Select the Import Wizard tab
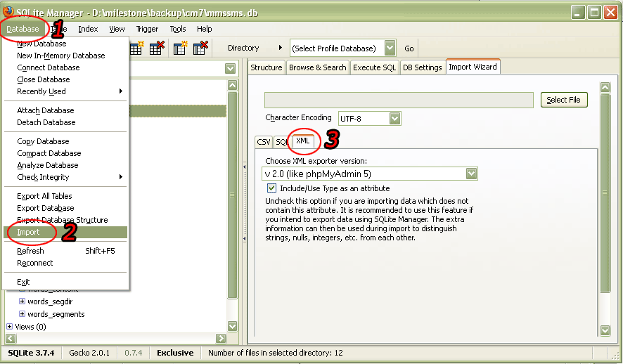 coord(473,67)
